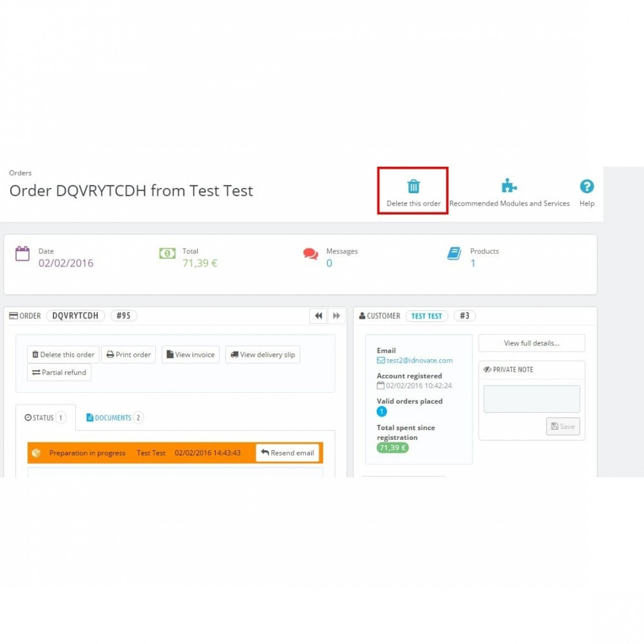The height and width of the screenshot is (644, 644).
Task: Click the Private Note crossed-eye icon
Action: pyautogui.click(x=487, y=369)
